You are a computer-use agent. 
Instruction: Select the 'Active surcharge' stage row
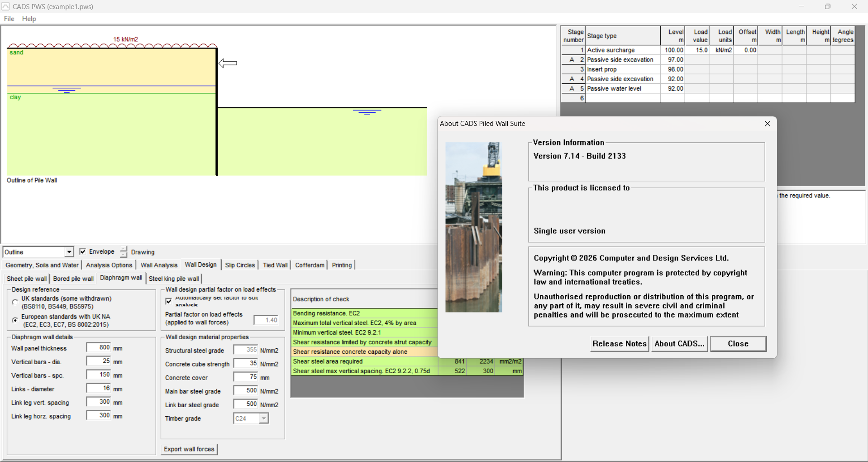[x=708, y=50]
